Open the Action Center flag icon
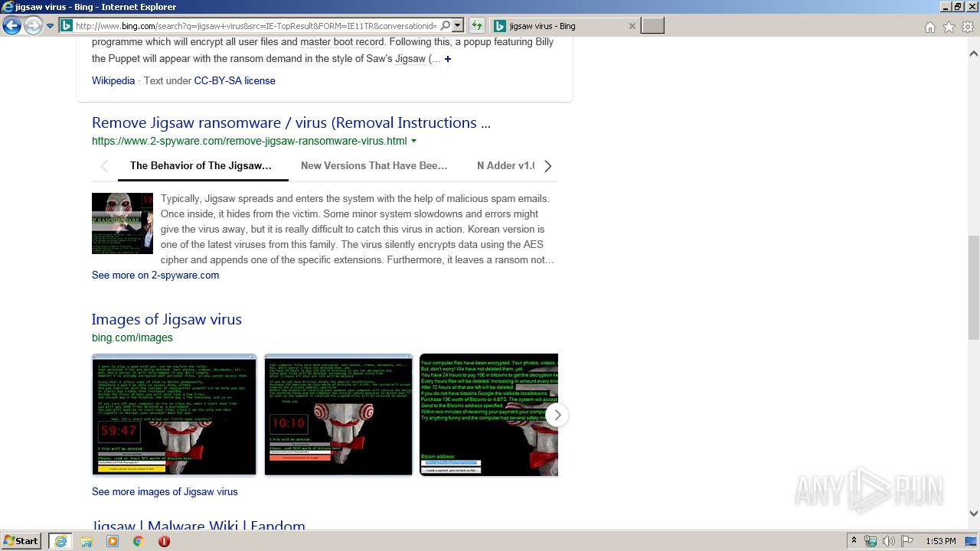980x551 pixels. [907, 541]
